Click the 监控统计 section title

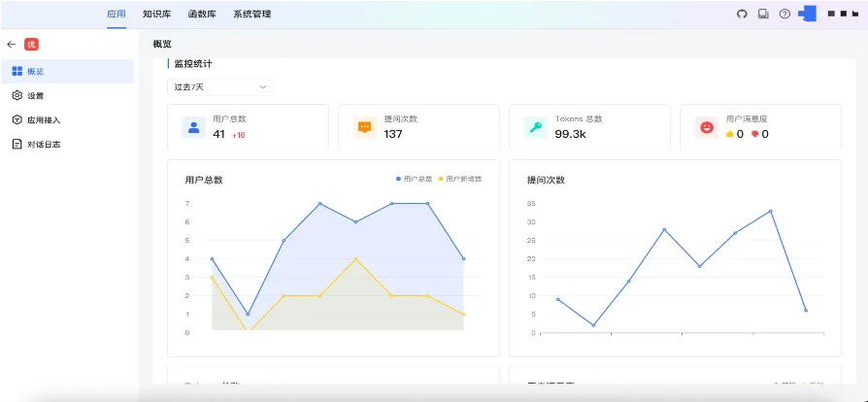click(x=193, y=64)
